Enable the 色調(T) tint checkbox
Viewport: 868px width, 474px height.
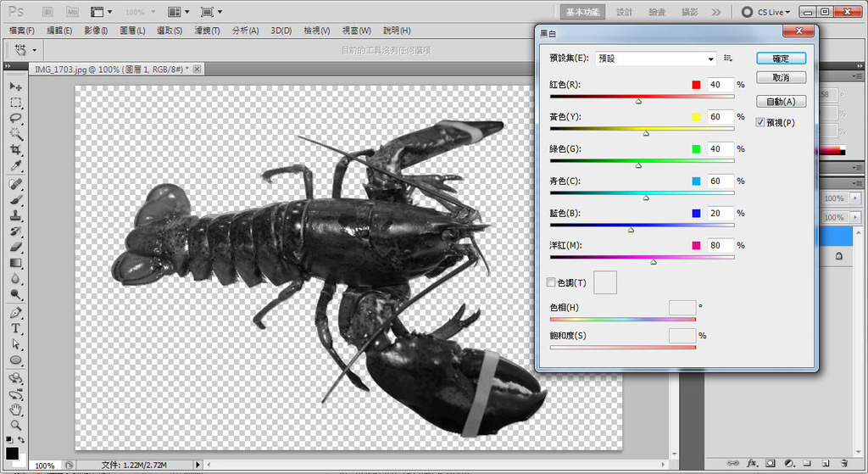click(x=551, y=282)
